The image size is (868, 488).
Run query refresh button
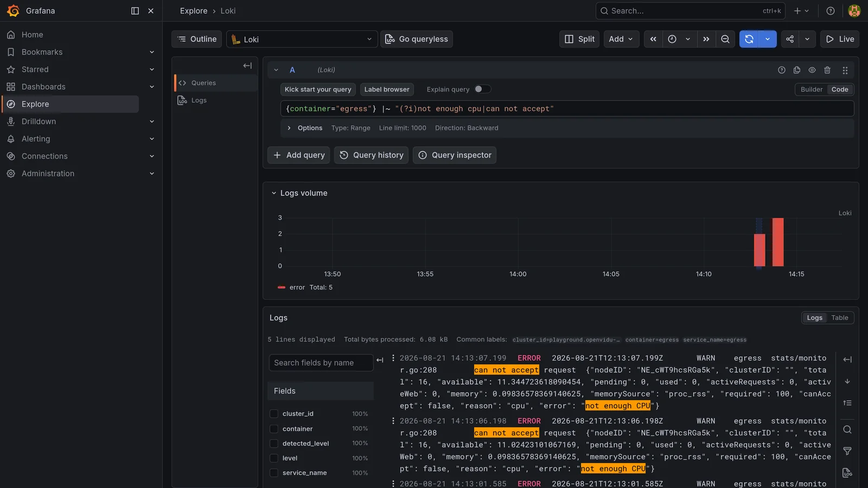[749, 39]
